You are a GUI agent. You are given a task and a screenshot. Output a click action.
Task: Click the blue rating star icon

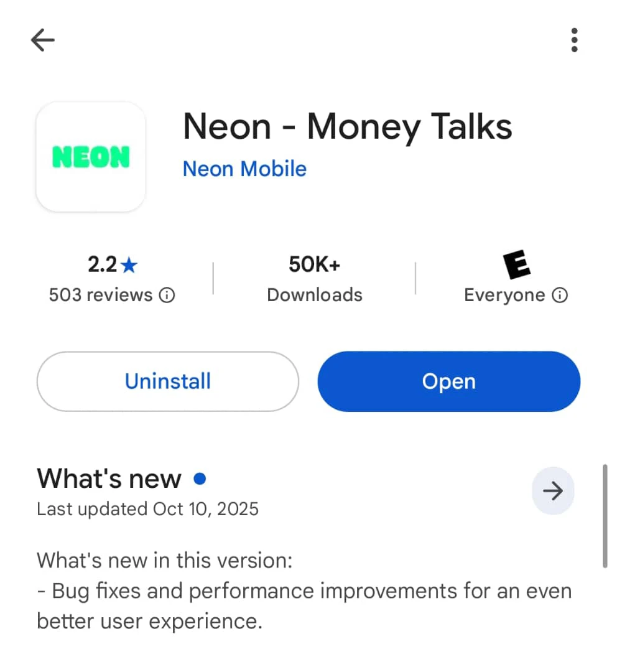[x=129, y=266]
